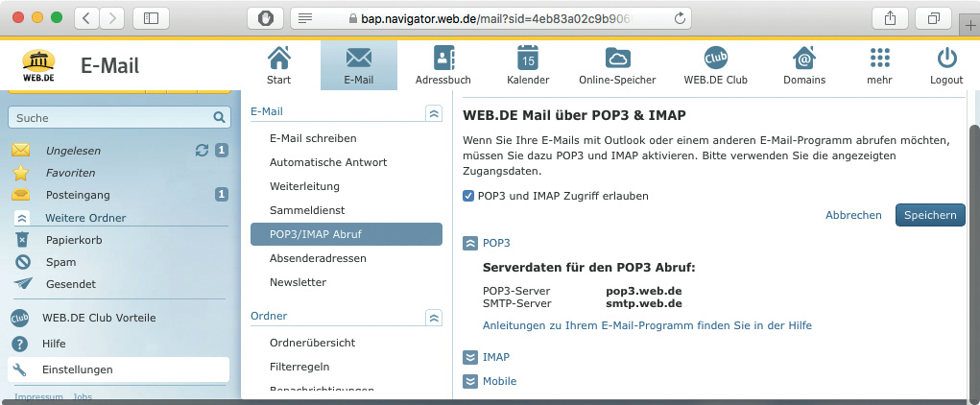Select Absenderadressen settings item
This screenshot has width=980, height=405.
tap(318, 258)
